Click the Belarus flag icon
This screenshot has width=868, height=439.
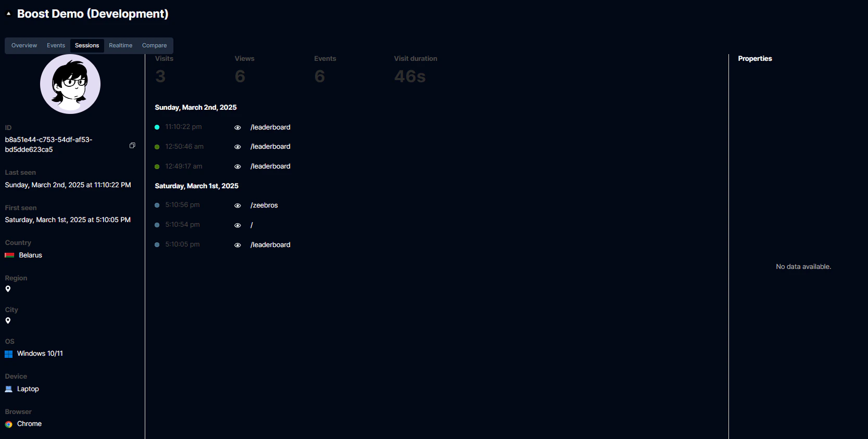coord(9,255)
